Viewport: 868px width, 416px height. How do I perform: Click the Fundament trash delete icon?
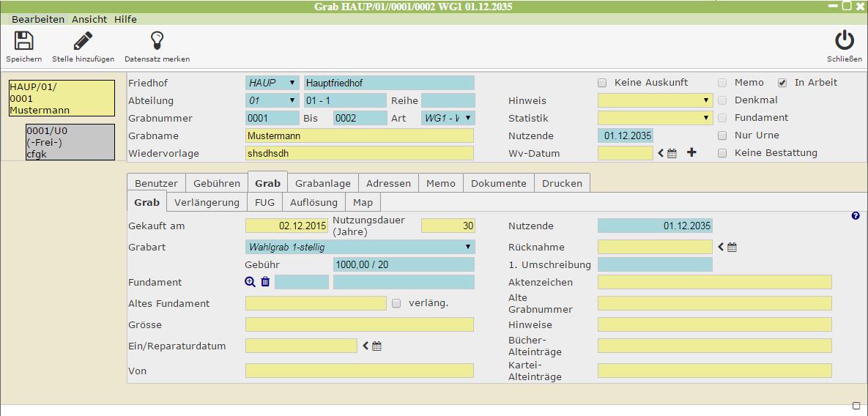[265, 282]
